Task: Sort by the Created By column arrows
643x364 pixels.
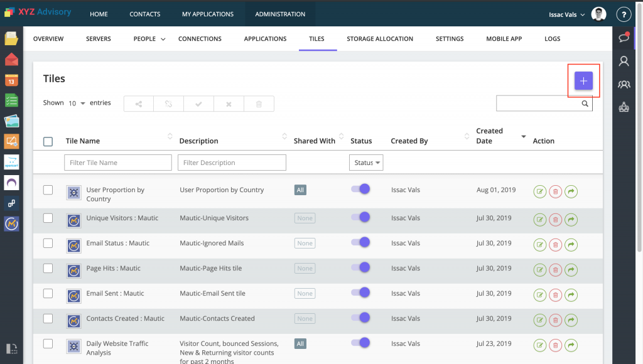Action: pyautogui.click(x=467, y=136)
